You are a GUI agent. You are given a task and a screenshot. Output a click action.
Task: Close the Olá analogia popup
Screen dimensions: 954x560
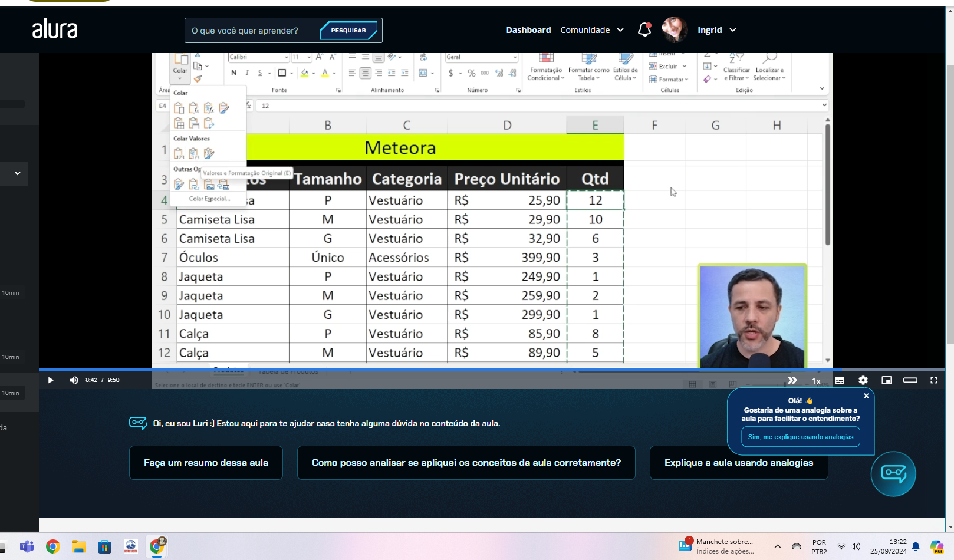(x=866, y=396)
